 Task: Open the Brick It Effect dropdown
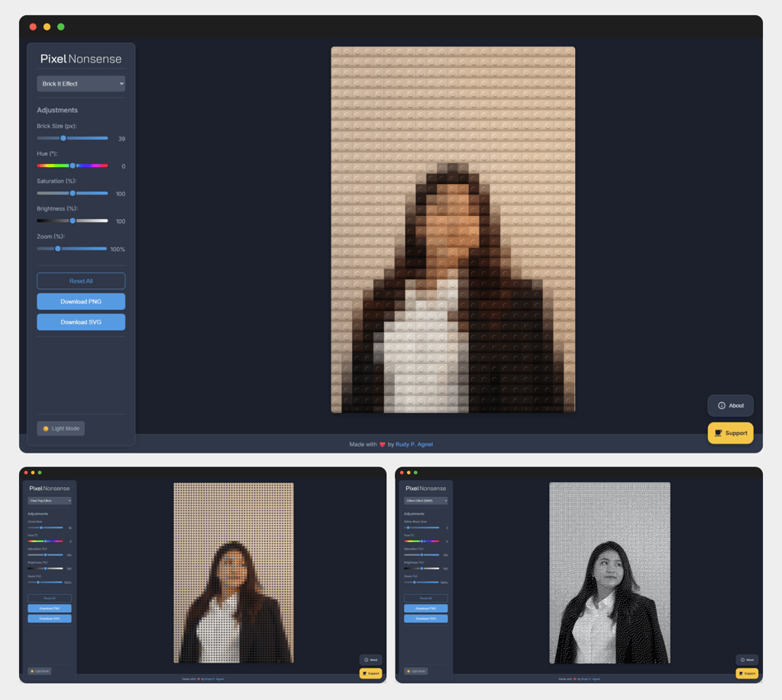click(81, 84)
